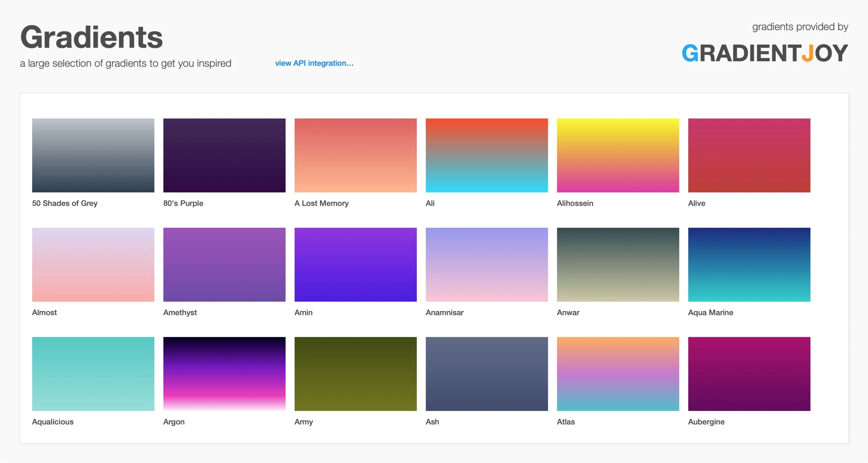Image resolution: width=868 pixels, height=463 pixels.
Task: Click the "Anamnisar" label text
Action: [x=445, y=312]
